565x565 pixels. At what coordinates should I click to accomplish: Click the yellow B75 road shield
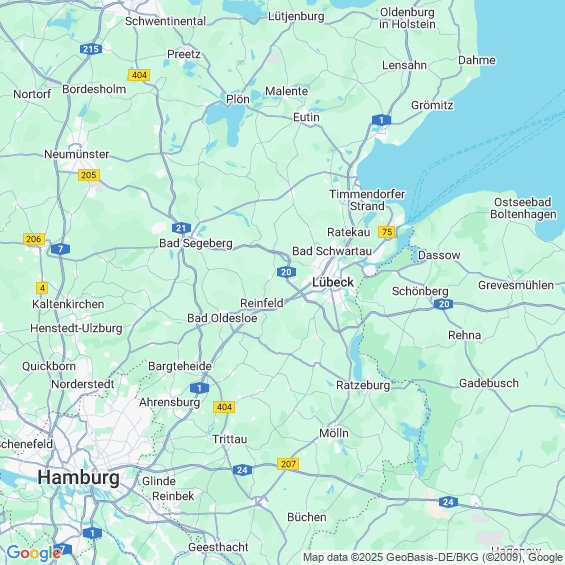tap(387, 232)
